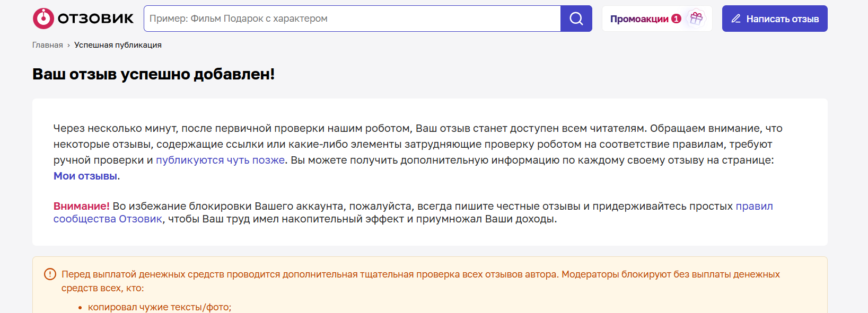Click the ОТЗОВИК wordmark text
The height and width of the screenshot is (313, 868).
(95, 19)
